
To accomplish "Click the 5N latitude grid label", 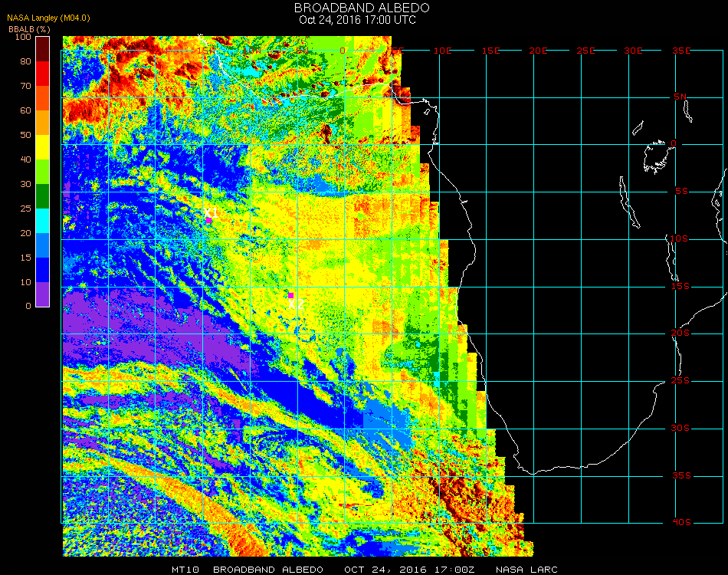I will pyautogui.click(x=680, y=97).
